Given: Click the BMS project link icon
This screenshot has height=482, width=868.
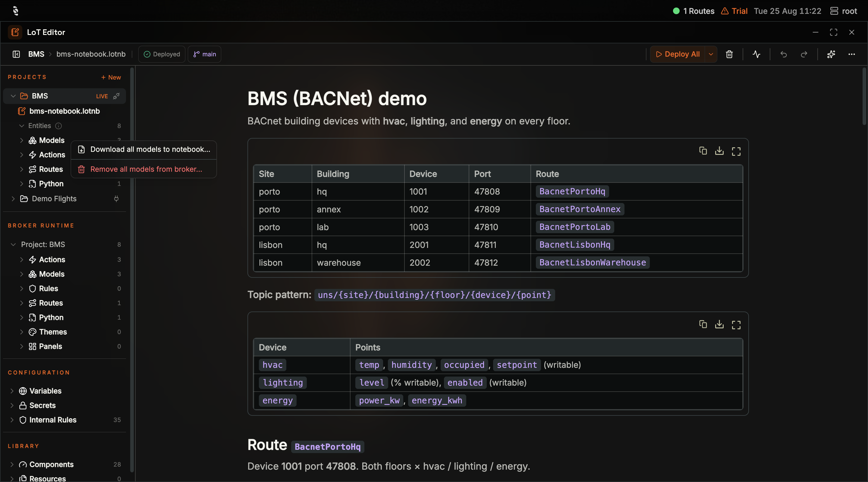Looking at the screenshot, I should 116,96.
